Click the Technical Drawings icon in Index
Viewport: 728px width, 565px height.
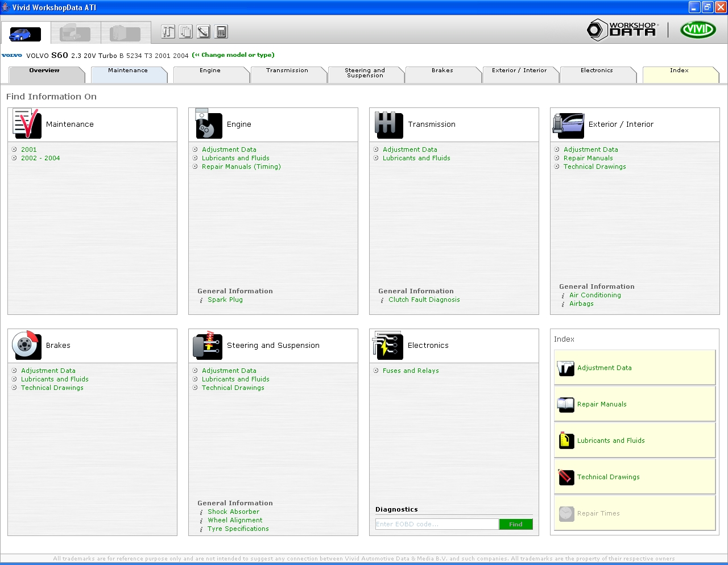pos(566,477)
